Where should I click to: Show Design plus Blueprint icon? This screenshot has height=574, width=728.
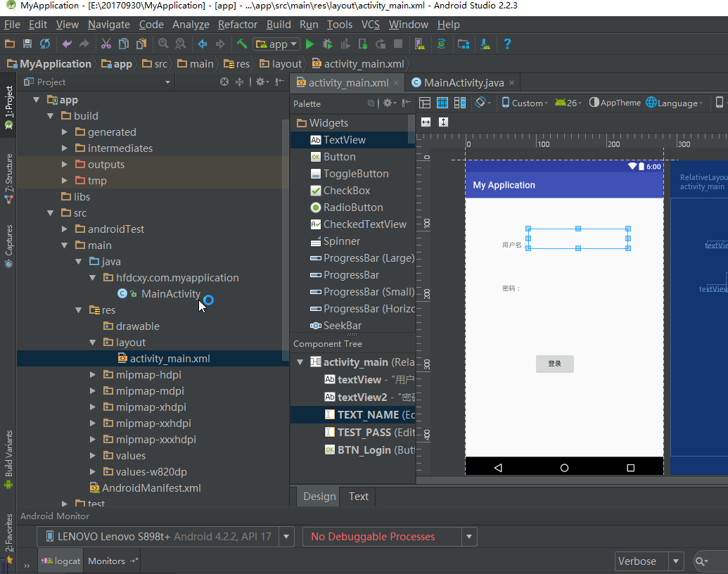(x=459, y=103)
